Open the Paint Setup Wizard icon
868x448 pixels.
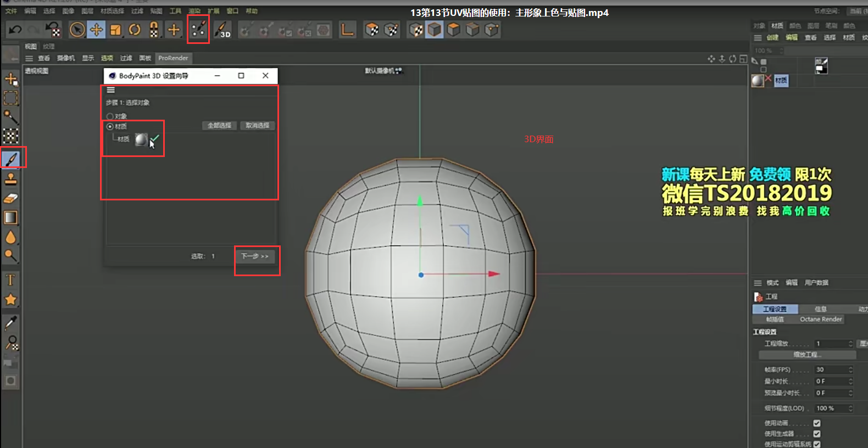pos(198,29)
